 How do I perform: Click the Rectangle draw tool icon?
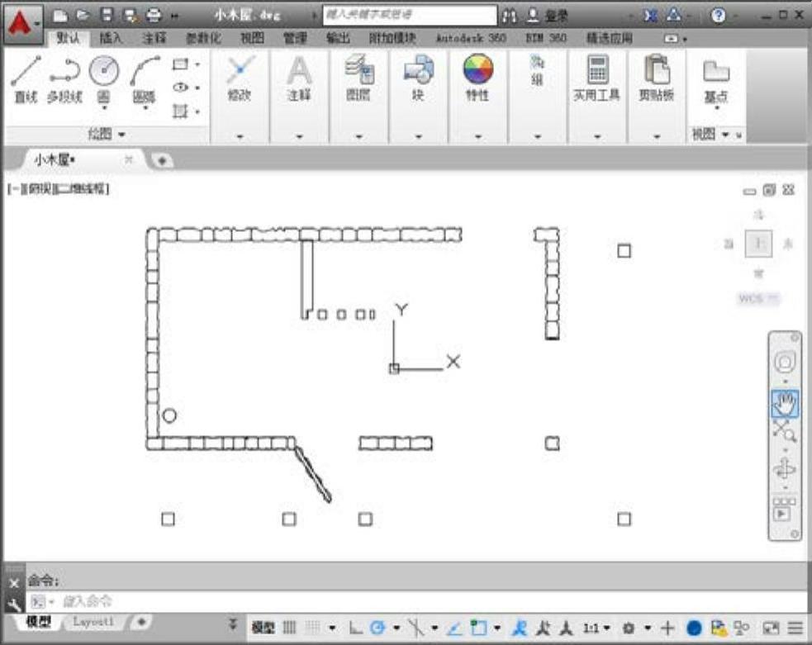point(180,64)
